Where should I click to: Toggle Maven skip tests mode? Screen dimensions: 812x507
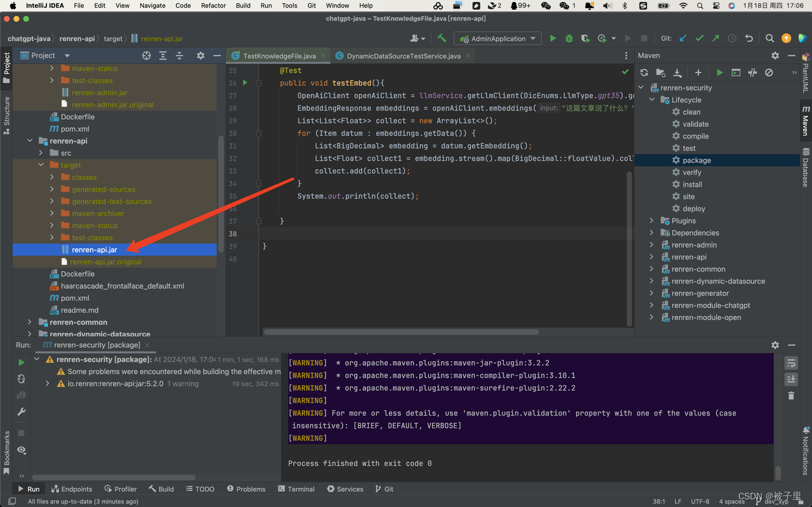tap(769, 72)
